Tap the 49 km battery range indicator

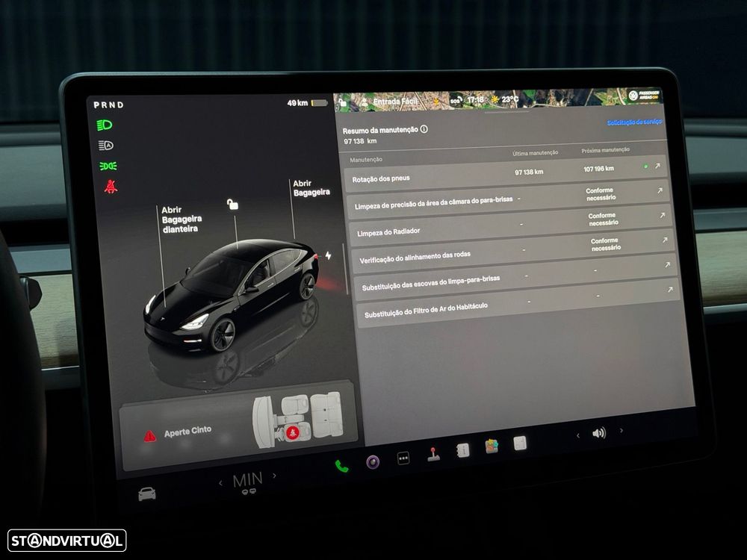pyautogui.click(x=307, y=103)
